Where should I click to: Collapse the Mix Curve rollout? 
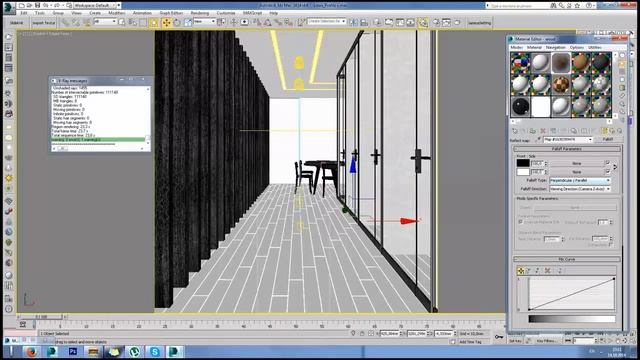567,259
